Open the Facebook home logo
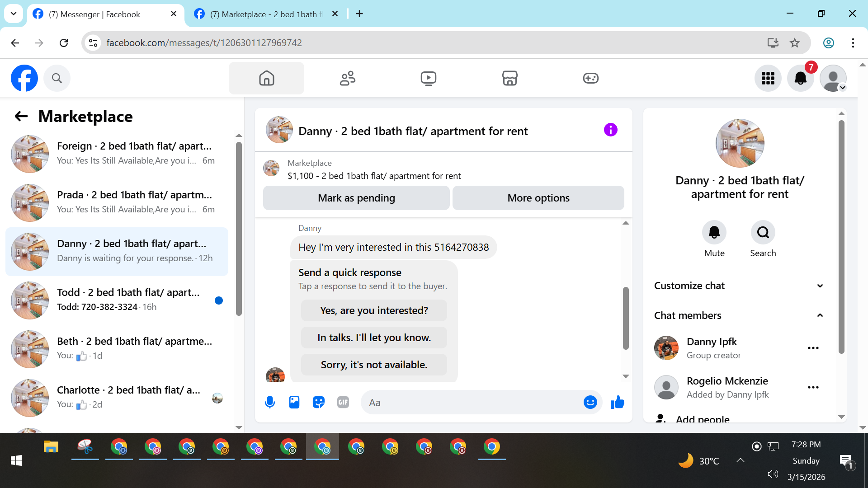The width and height of the screenshot is (868, 488). coord(24,78)
